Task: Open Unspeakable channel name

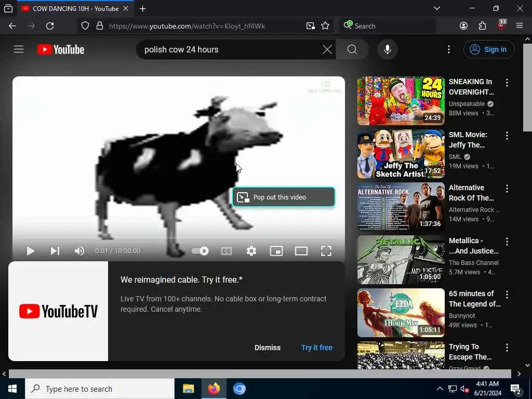Action: point(467,104)
